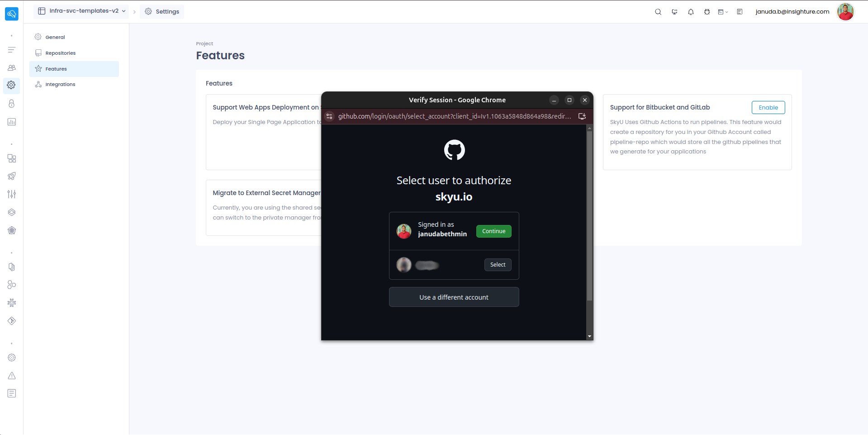Viewport: 868px width, 435px height.
Task: Open the list lines icon in sidebar
Action: click(x=12, y=50)
